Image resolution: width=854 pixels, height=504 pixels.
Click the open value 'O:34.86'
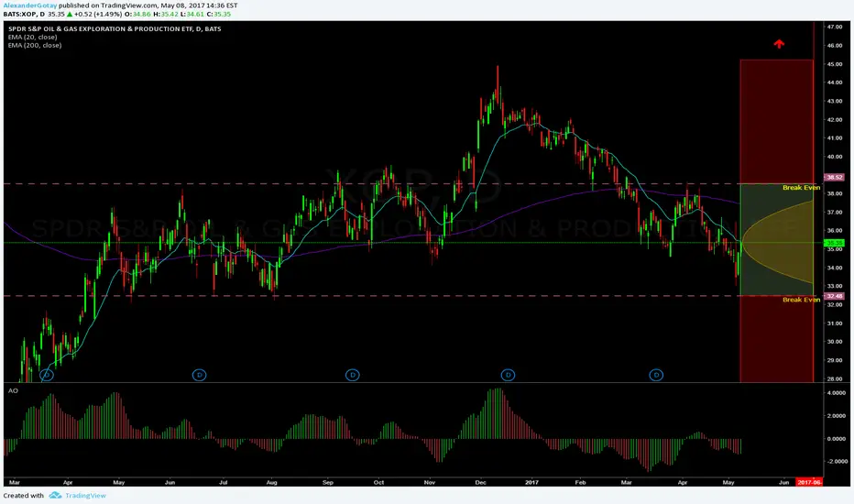pos(139,14)
